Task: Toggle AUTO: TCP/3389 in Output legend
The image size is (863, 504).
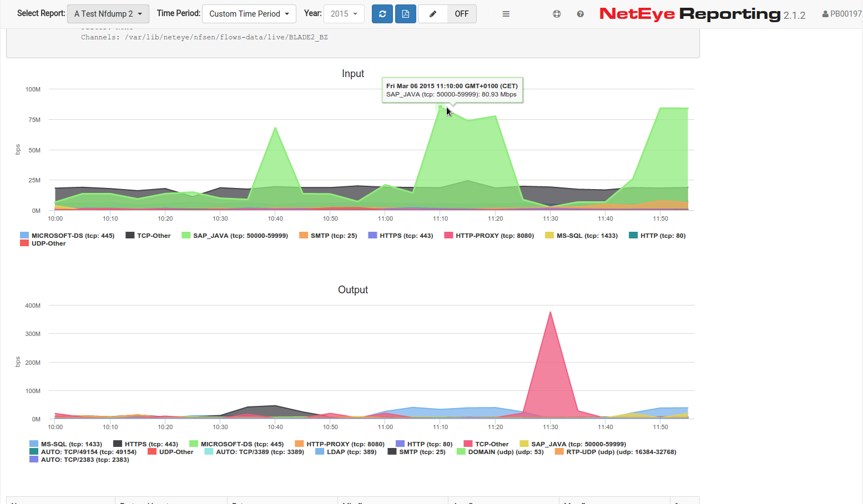Action: 254,452
